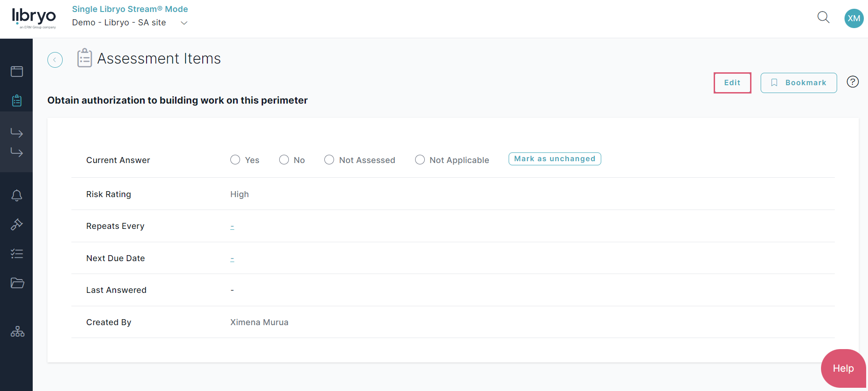Viewport: 868px width, 391px height.
Task: Select the Not Applicable option
Action: (420, 160)
